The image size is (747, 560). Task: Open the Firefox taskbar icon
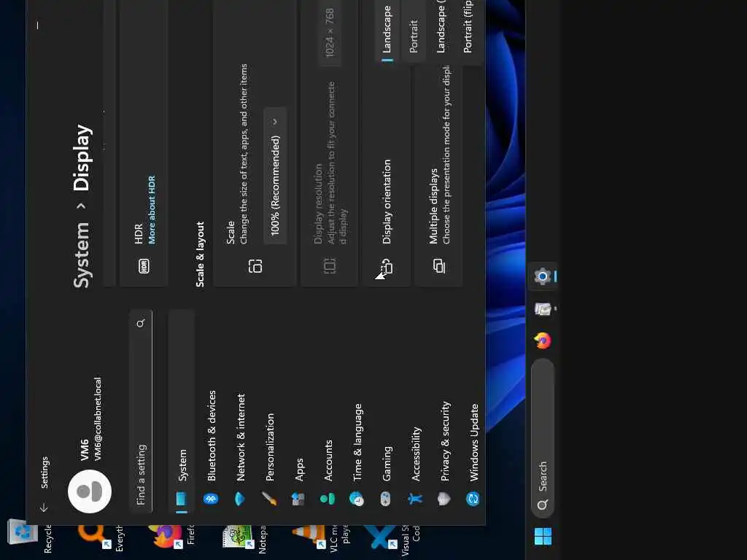pyautogui.click(x=543, y=341)
